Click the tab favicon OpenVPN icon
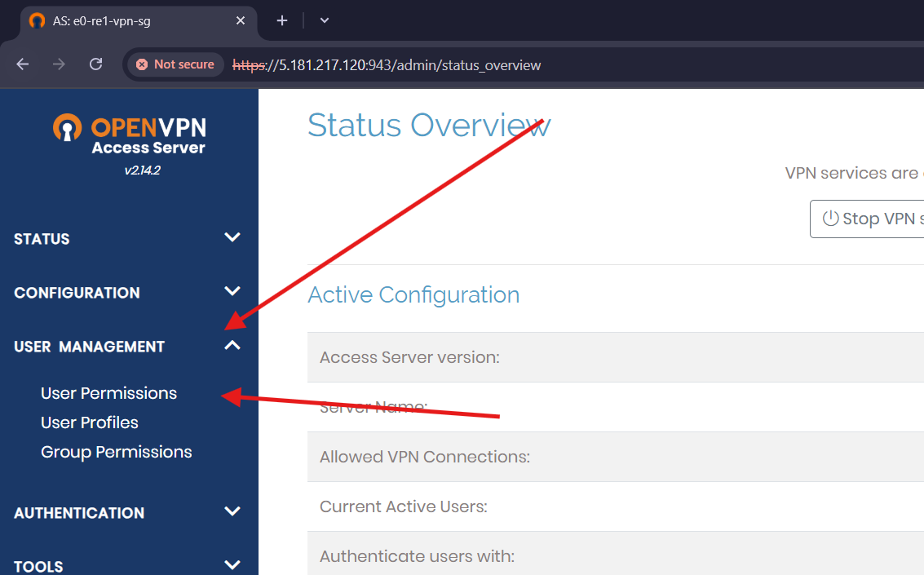This screenshot has width=924, height=575. 38,20
